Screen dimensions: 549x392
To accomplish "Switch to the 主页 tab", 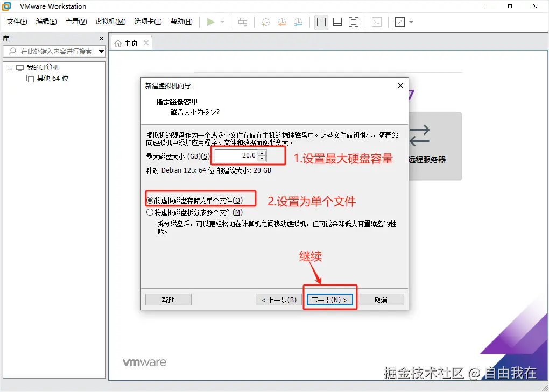I will [x=131, y=43].
